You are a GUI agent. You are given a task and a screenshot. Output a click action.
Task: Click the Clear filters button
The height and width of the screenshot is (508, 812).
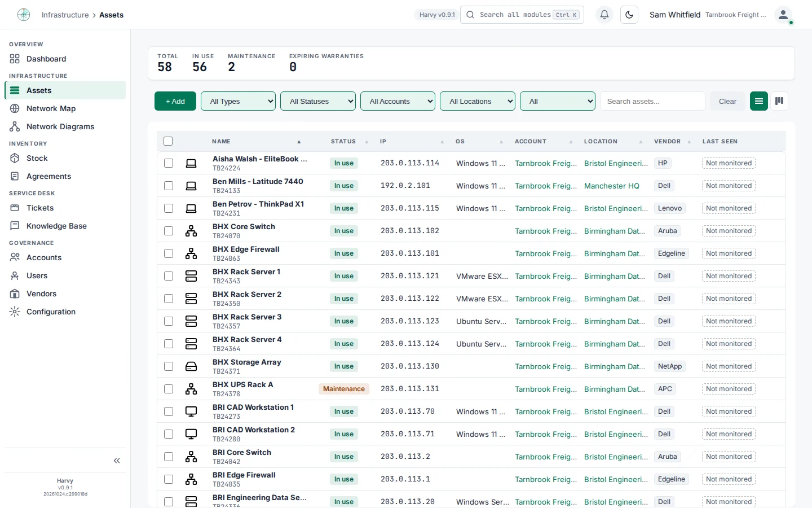click(727, 101)
